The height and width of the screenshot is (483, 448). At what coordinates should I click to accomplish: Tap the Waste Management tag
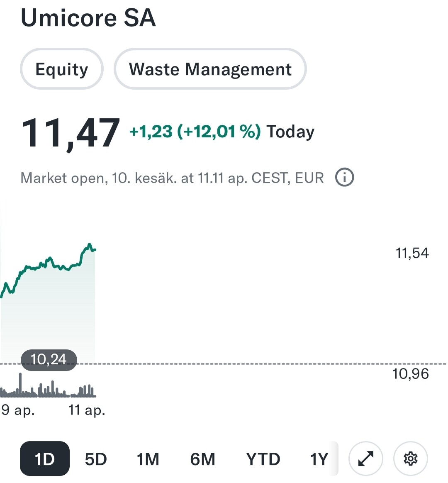210,69
